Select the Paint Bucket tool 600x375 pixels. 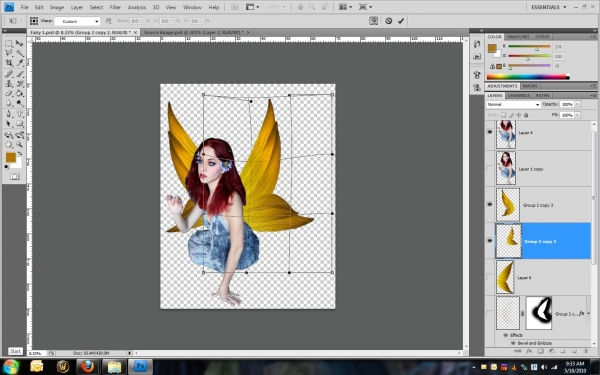(x=20, y=93)
